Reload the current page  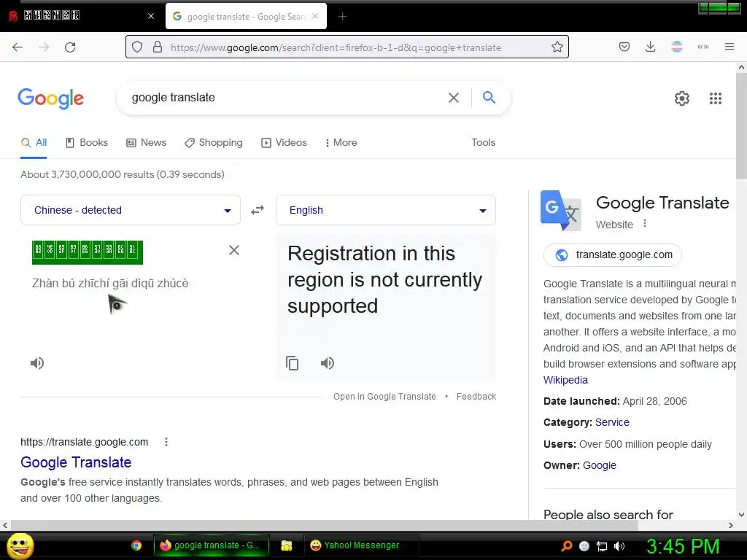[70, 47]
